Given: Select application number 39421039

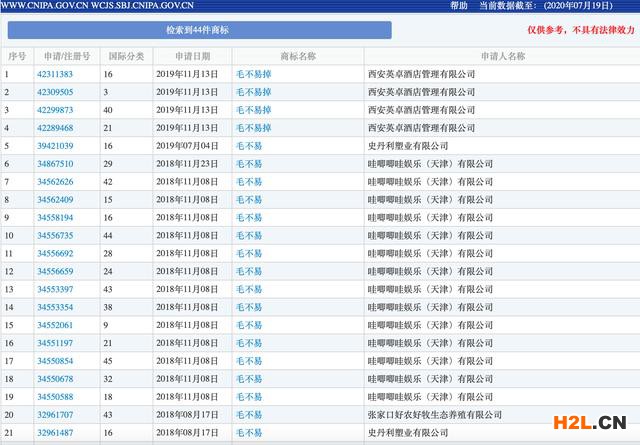Looking at the screenshot, I should (55, 146).
